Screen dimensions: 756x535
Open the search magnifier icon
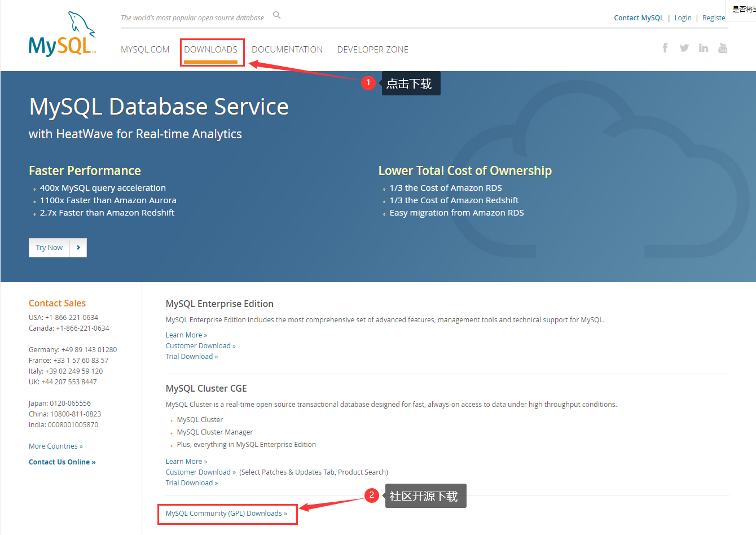276,15
